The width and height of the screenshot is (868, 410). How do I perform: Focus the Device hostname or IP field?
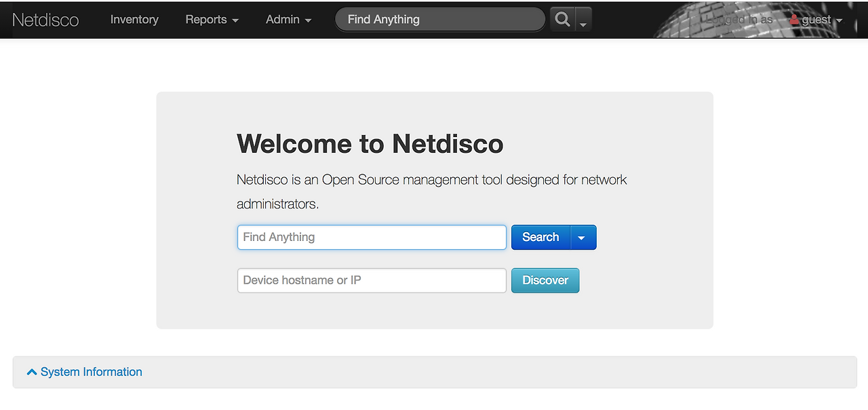372,280
